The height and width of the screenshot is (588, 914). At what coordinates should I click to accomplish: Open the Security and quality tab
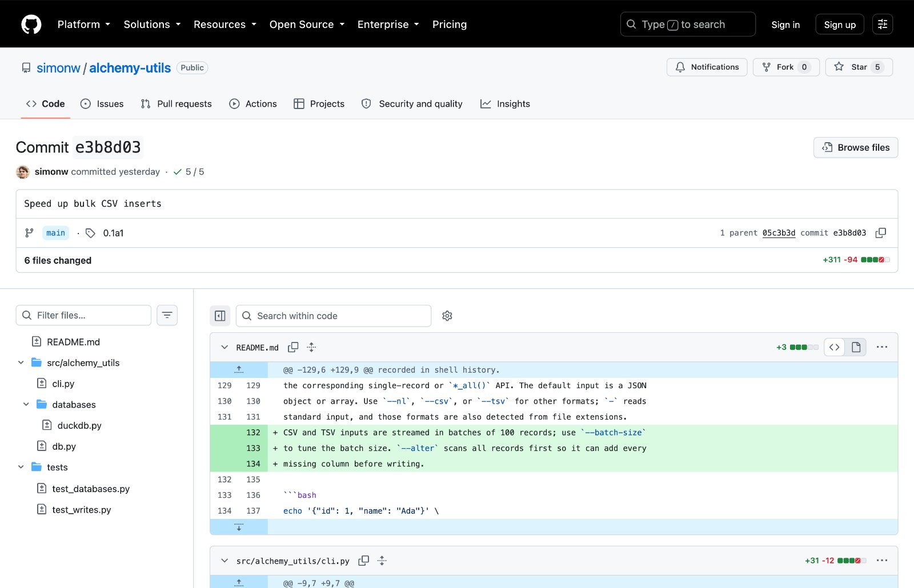coord(412,104)
